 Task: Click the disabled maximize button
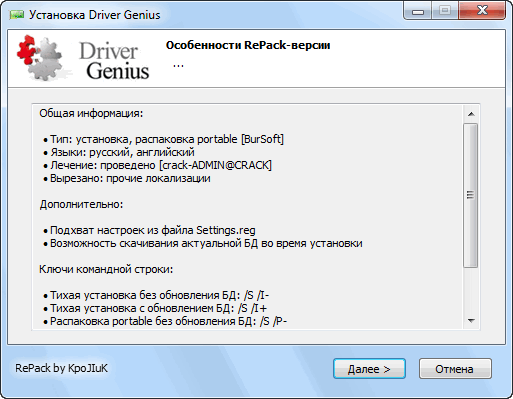click(x=445, y=11)
